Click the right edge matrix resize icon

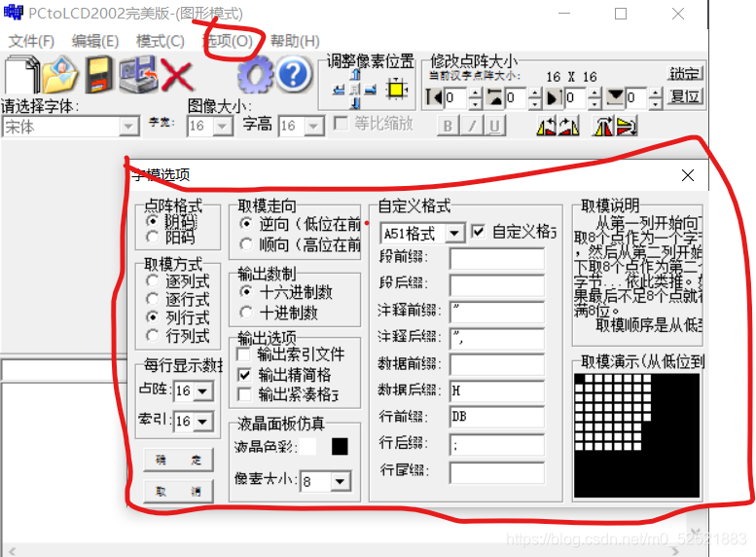tap(555, 97)
